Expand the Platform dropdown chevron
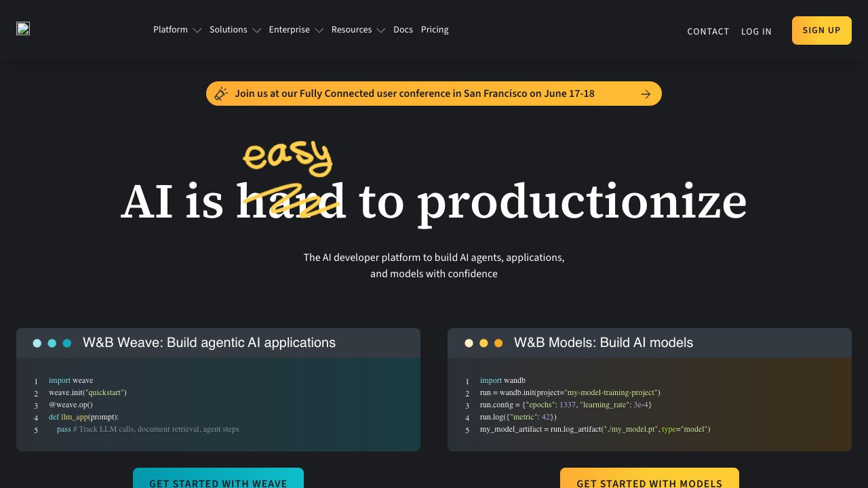 pyautogui.click(x=197, y=30)
